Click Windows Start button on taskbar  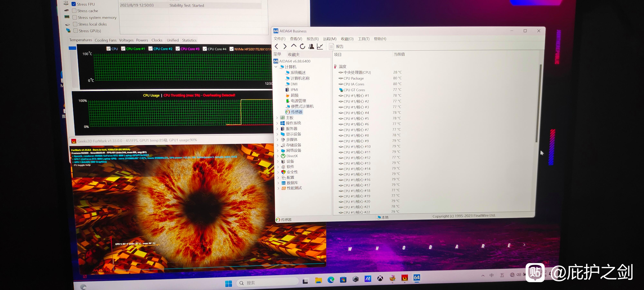click(x=228, y=284)
